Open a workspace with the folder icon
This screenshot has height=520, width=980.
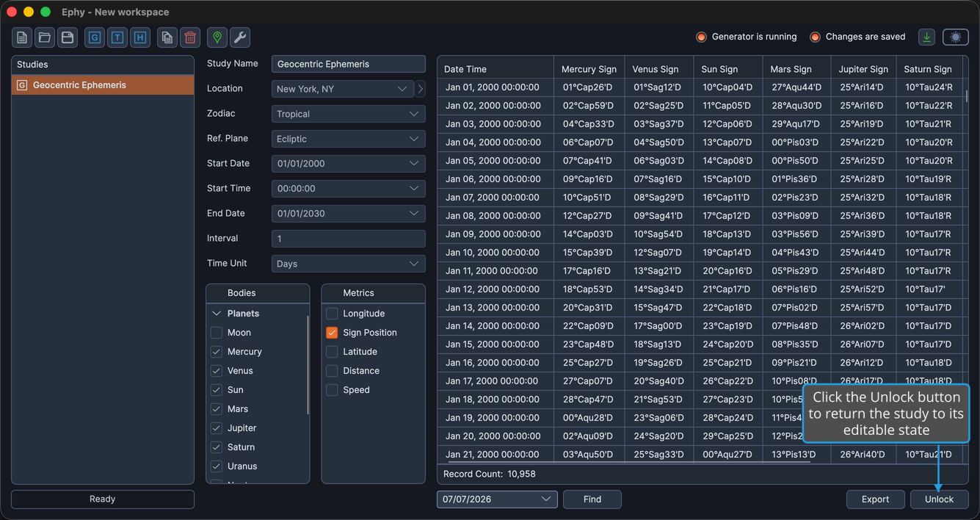pyautogui.click(x=45, y=37)
